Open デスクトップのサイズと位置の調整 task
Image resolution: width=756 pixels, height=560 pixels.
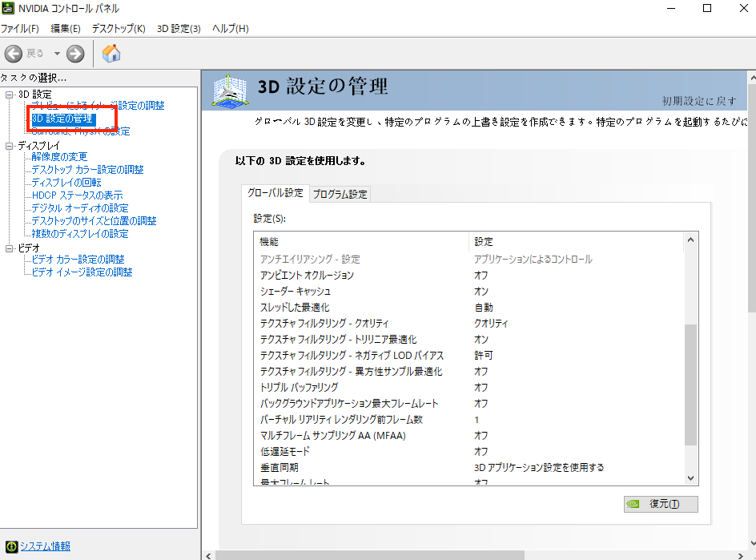point(94,221)
